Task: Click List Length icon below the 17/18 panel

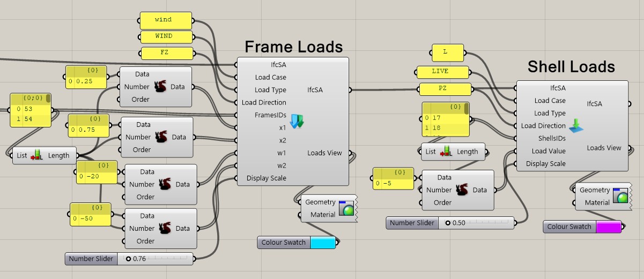Action: (x=446, y=152)
